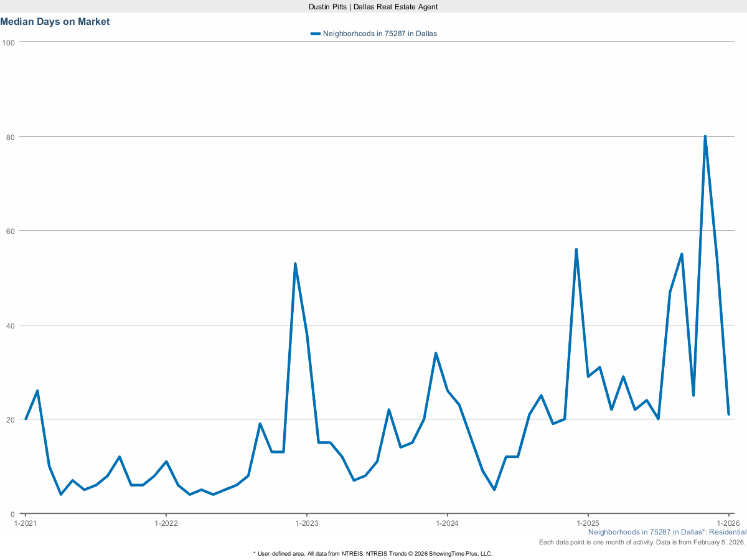
Task: Click the blue legend line swatch
Action: [x=316, y=34]
